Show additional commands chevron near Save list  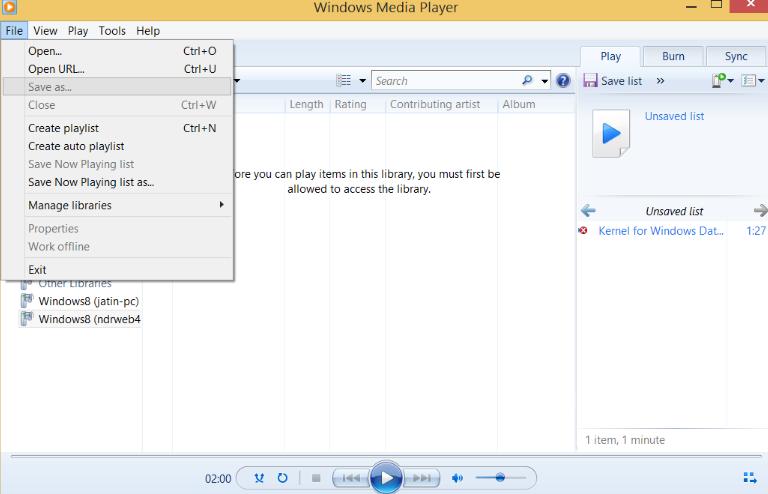[660, 81]
